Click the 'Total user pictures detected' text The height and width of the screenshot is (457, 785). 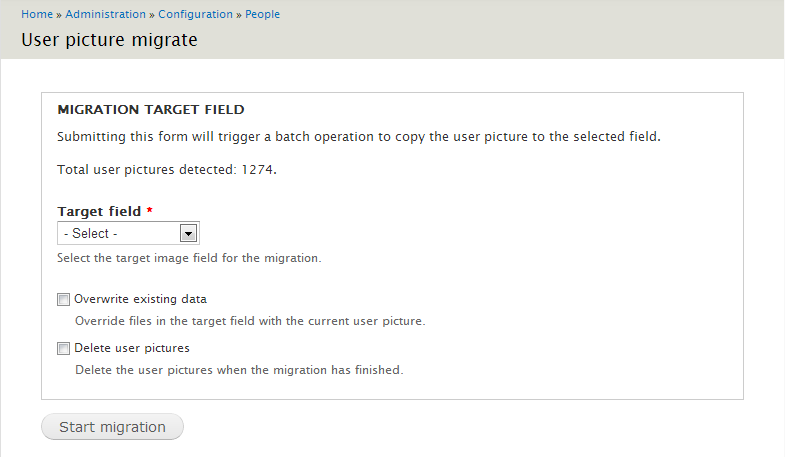(167, 170)
